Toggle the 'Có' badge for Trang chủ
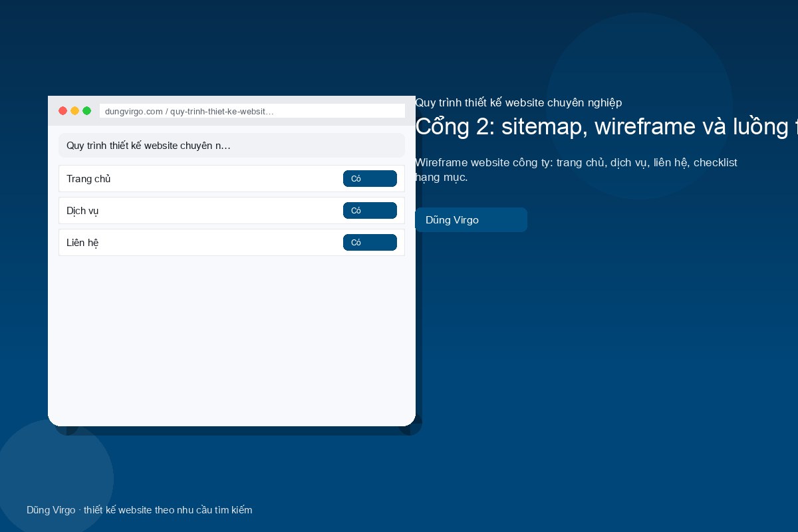Screen dimensions: 798x532 tap(370, 179)
